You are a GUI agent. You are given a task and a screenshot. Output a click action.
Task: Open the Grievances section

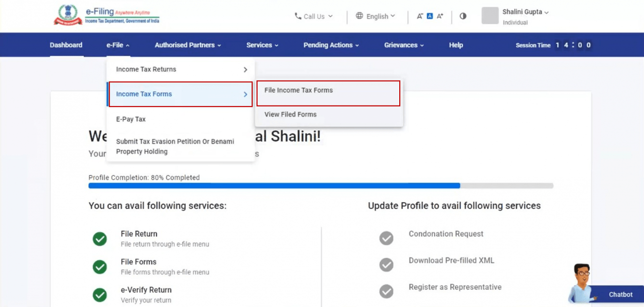[x=401, y=45]
